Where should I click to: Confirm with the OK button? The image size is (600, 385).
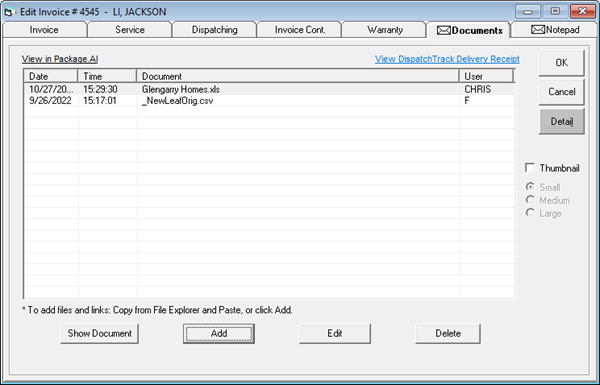coord(561,63)
